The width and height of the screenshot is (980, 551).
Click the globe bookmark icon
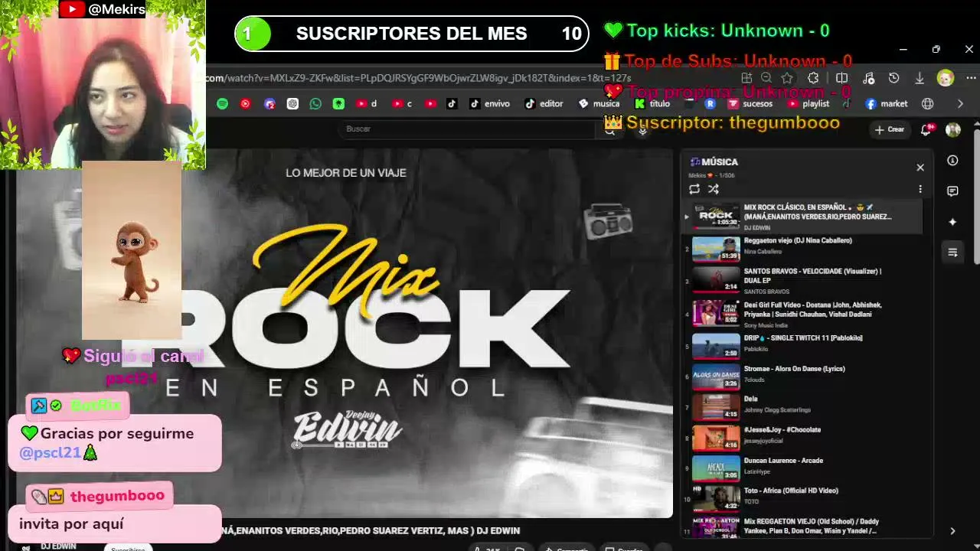pyautogui.click(x=928, y=104)
